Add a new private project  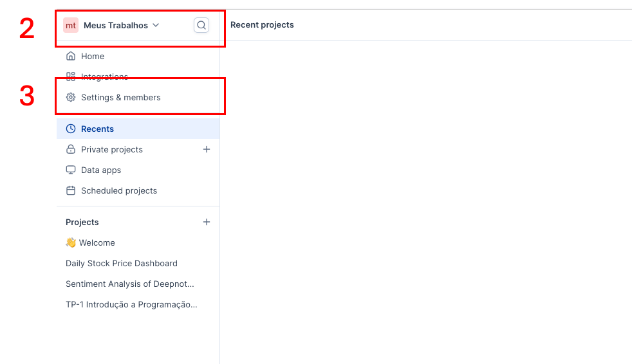point(207,149)
